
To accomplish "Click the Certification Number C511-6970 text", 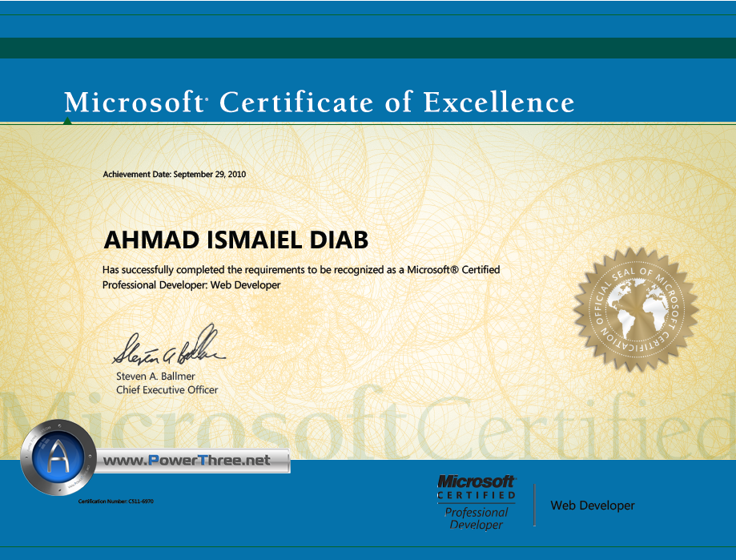I will [116, 502].
